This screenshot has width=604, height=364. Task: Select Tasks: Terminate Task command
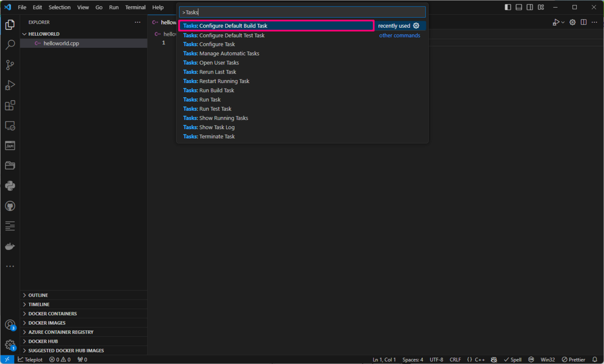click(303, 136)
